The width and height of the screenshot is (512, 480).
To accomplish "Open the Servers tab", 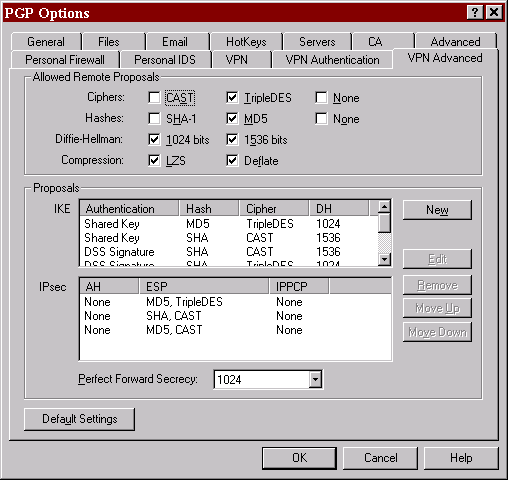I will coord(317,42).
